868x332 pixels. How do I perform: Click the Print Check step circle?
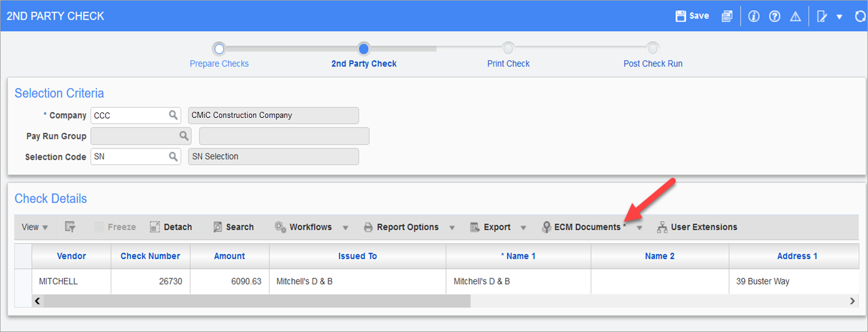point(508,48)
